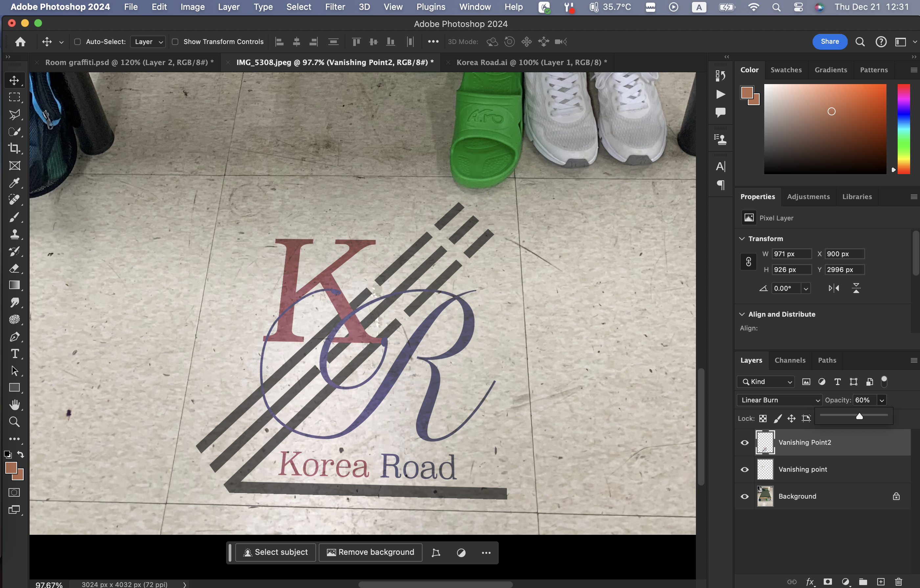
Task: Click the Remove background button
Action: point(370,552)
